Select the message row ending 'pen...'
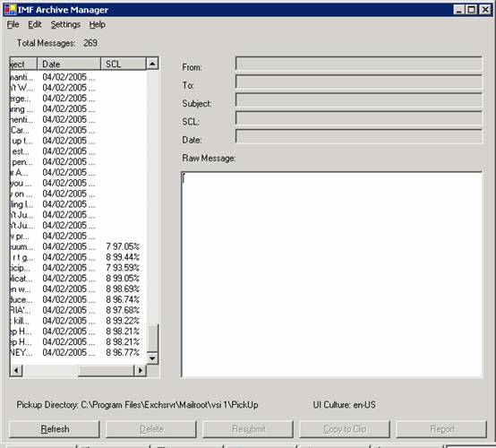The height and width of the screenshot is (448, 496). 78,162
